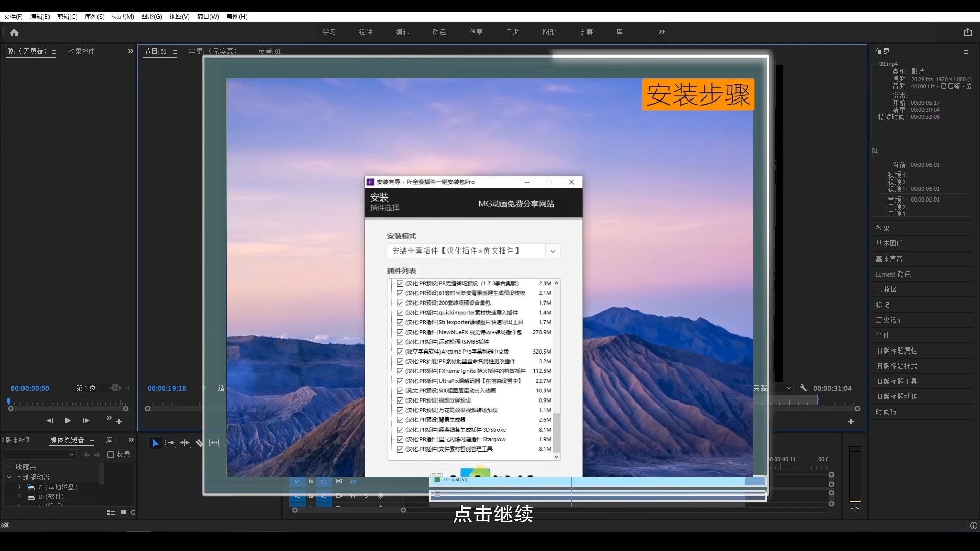This screenshot has height=551, width=980.
Task: Uncheck the 3DStroke plugin checkbox
Action: (400, 430)
